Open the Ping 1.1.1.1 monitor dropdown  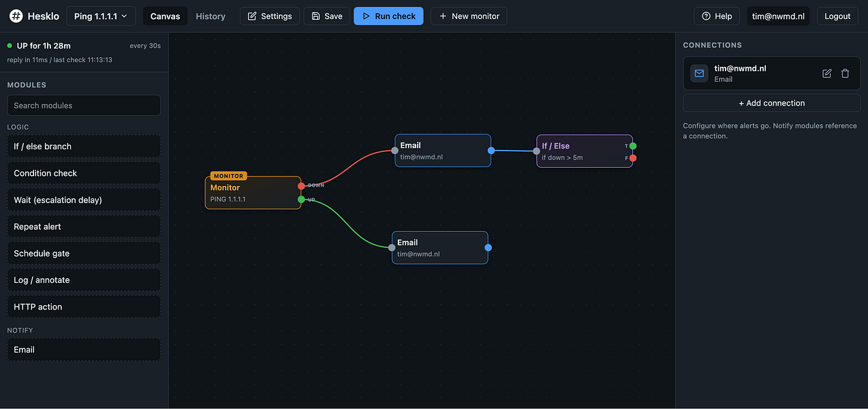pyautogui.click(x=101, y=16)
